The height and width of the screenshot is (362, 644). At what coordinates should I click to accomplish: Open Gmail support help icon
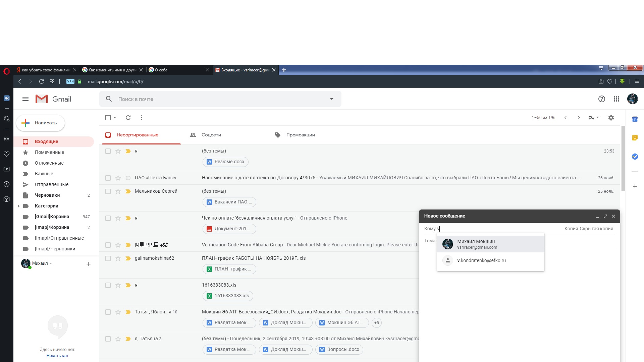pos(601,99)
